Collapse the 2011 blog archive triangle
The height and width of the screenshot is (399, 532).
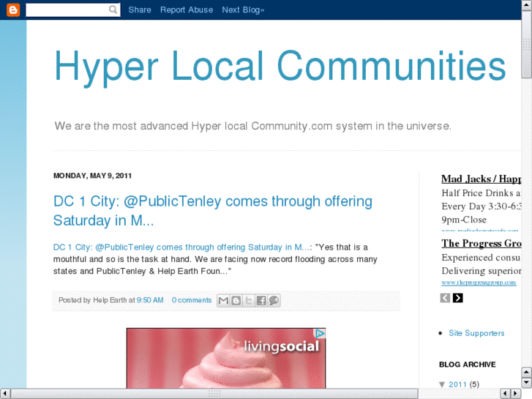click(442, 384)
